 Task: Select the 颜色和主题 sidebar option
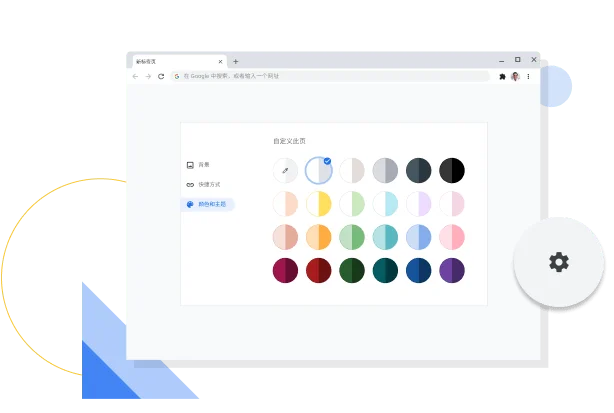(210, 204)
